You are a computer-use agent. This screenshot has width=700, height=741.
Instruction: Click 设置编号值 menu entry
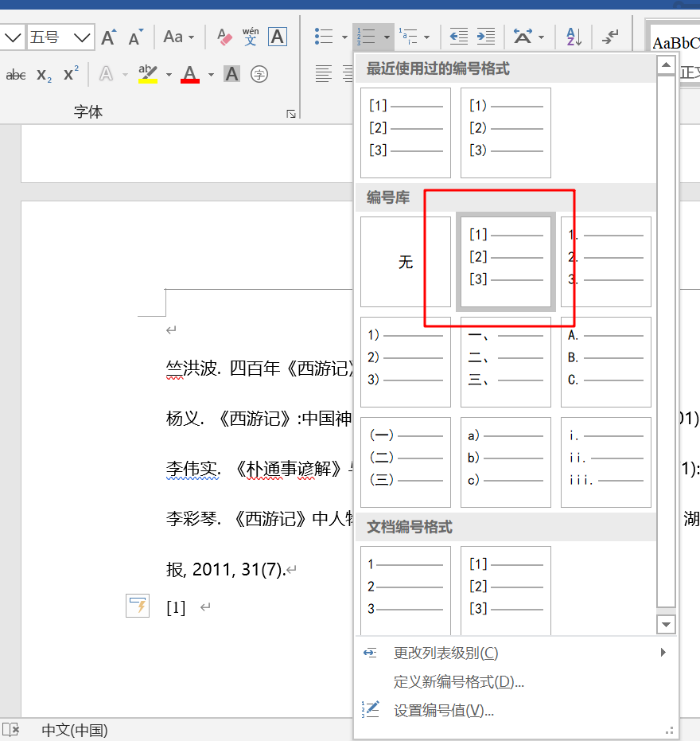click(x=515, y=710)
